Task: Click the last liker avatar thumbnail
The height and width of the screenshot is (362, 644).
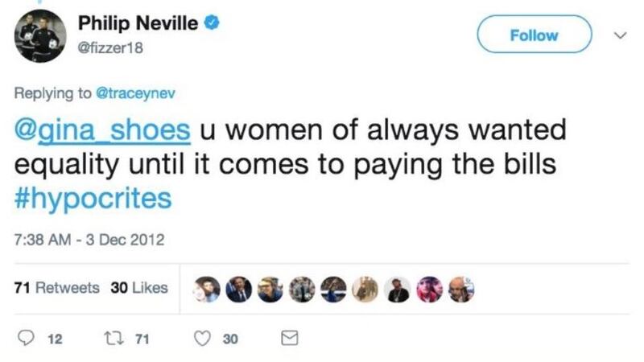Action: click(459, 290)
